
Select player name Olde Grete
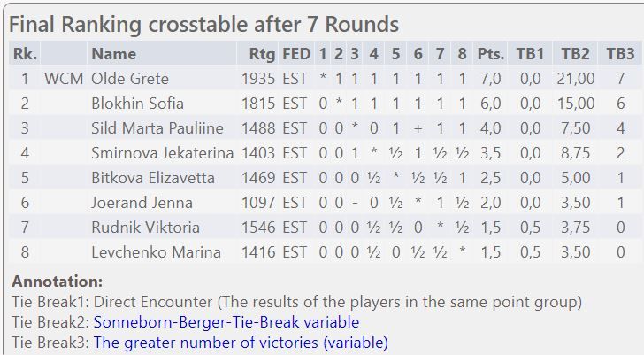130,79
